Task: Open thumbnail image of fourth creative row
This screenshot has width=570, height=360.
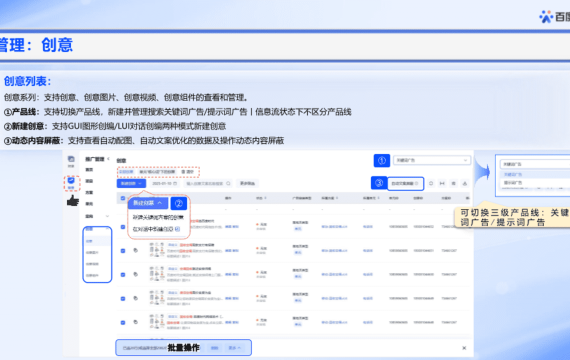Action: coord(157,298)
